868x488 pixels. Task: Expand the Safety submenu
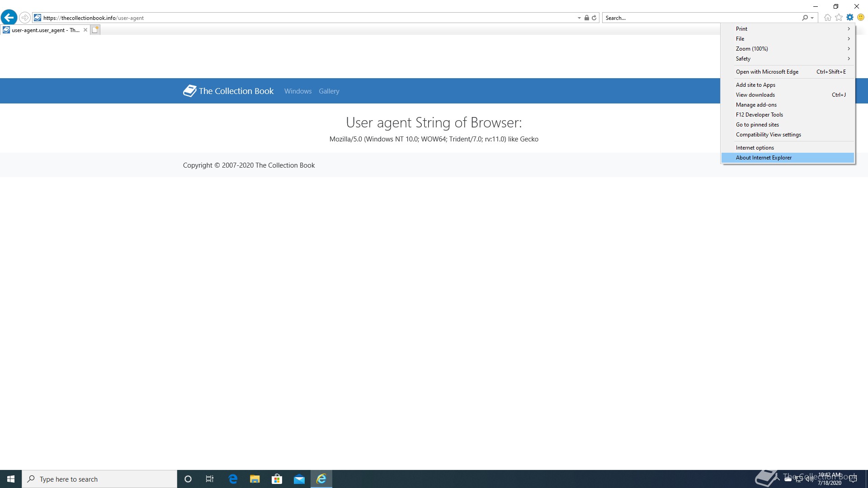coord(788,58)
